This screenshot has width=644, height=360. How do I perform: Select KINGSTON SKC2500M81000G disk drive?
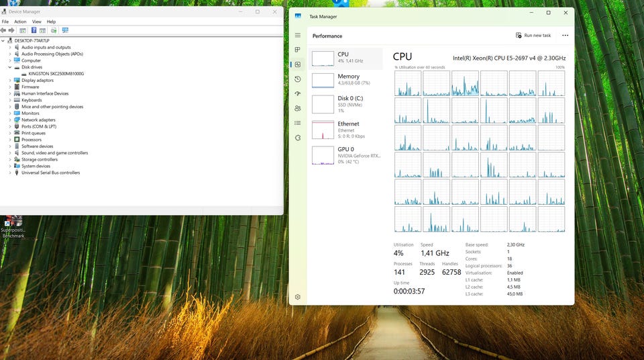click(x=56, y=74)
